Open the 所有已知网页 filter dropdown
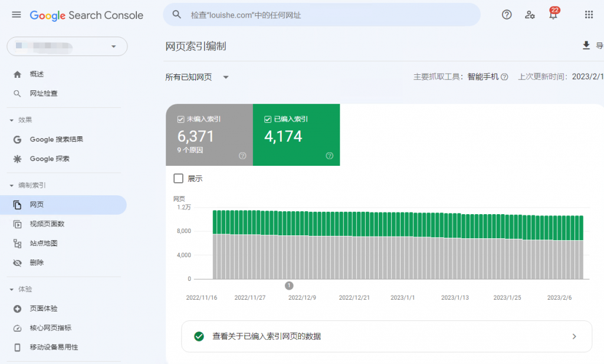 197,77
